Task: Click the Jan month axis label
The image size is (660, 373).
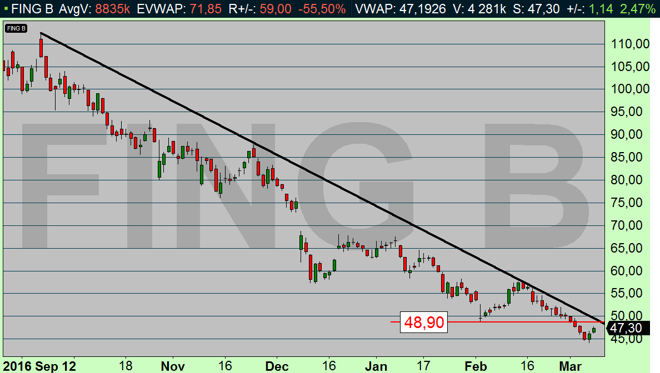Action: (375, 366)
